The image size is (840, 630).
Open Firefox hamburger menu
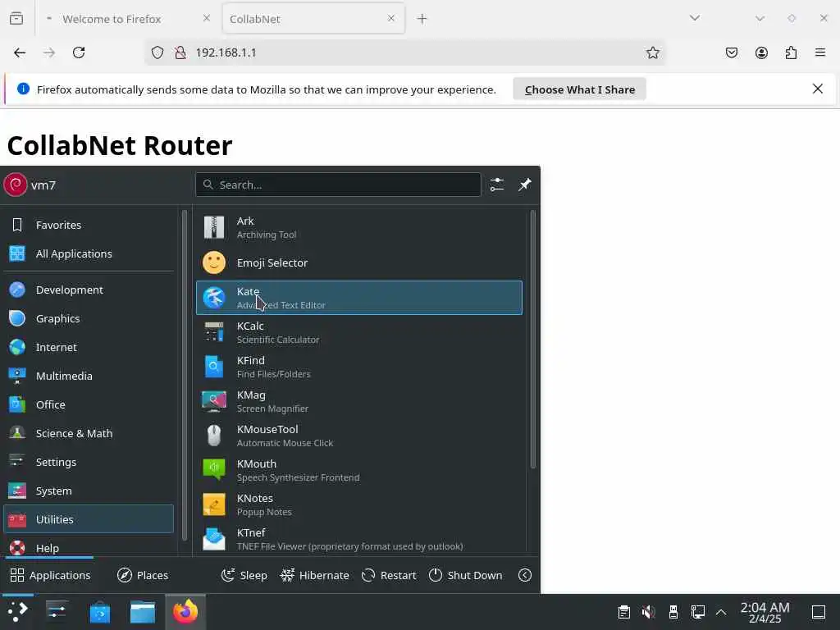(x=820, y=52)
